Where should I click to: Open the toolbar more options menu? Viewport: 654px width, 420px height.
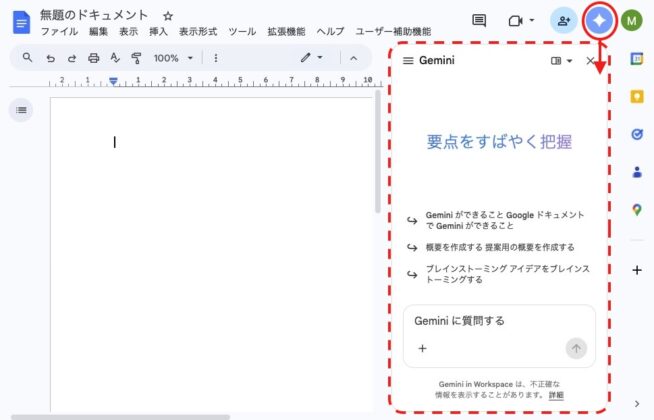tap(216, 58)
